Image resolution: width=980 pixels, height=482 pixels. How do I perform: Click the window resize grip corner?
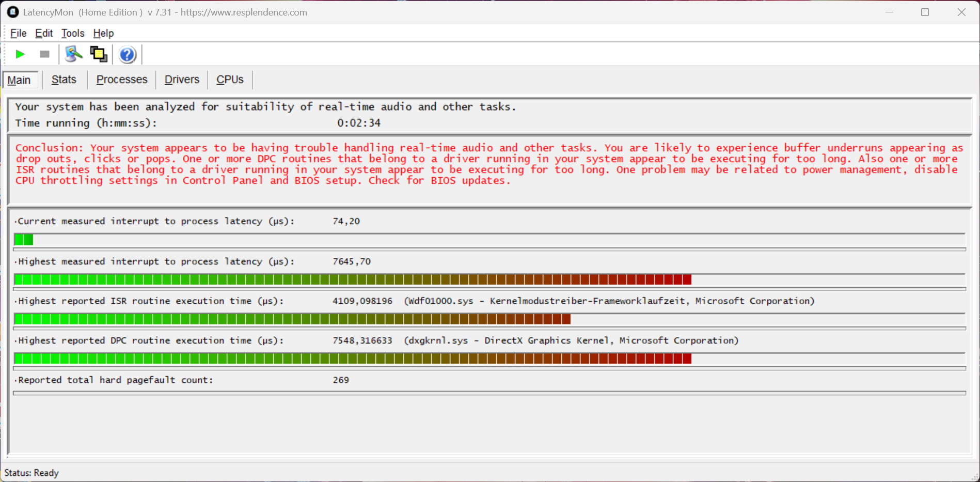coord(974,477)
